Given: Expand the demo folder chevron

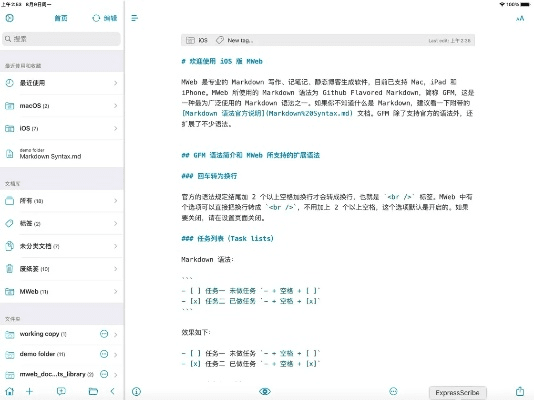Looking at the screenshot, I should tap(116, 355).
